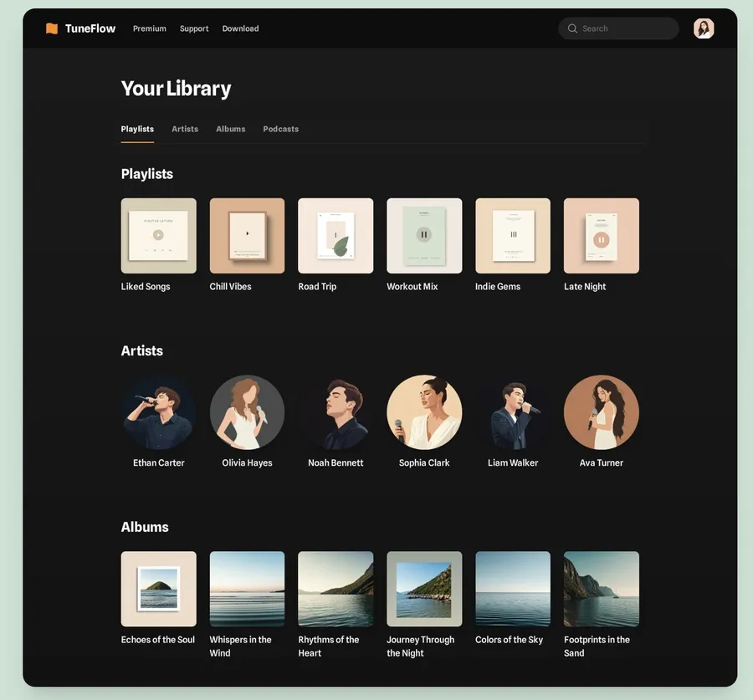Viewport: 753px width, 700px height.
Task: Open the Liked Songs playlist cover
Action: [x=158, y=236]
